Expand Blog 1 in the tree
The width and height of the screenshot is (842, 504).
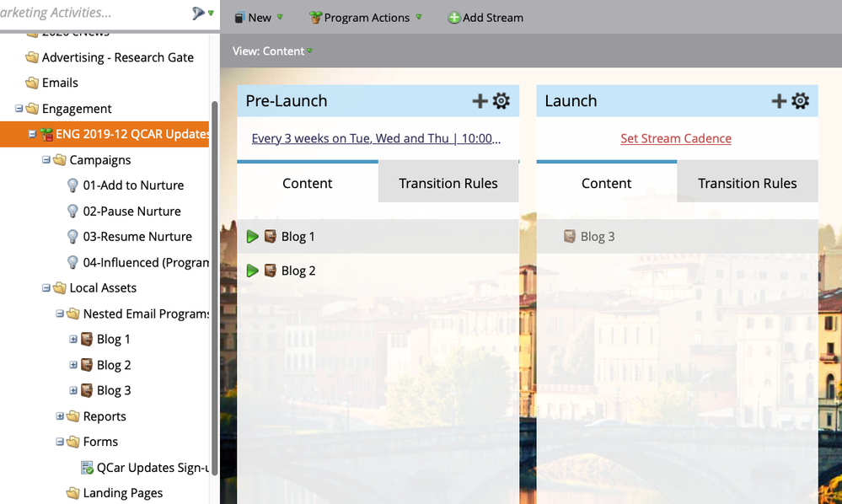tap(73, 339)
